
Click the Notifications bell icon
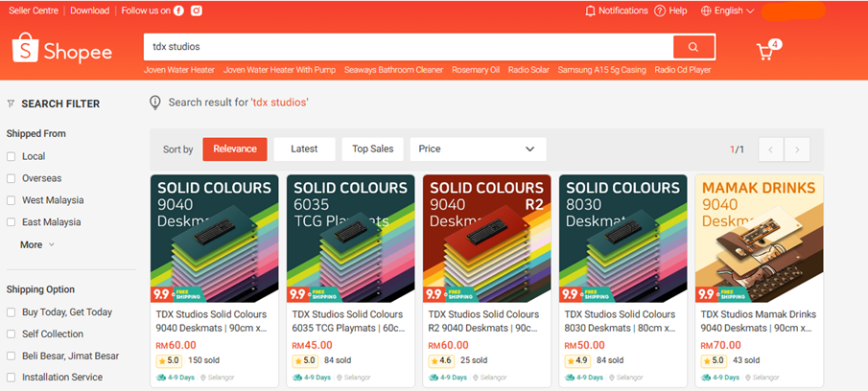[x=590, y=11]
